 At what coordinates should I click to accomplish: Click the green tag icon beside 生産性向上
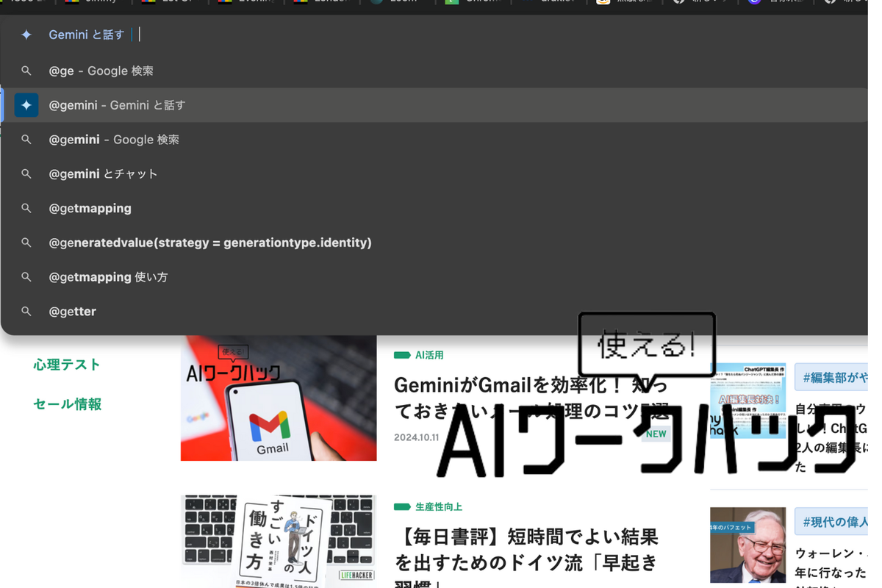click(x=402, y=507)
